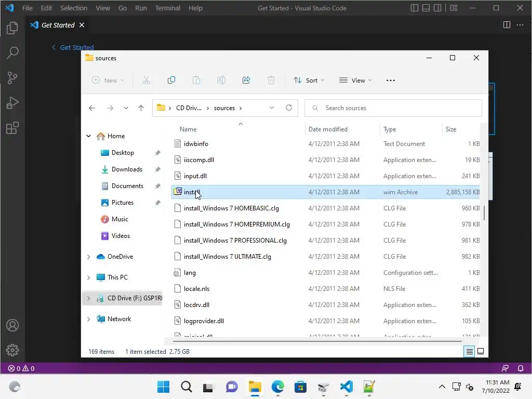Refresh the sources folder view

coord(289,108)
